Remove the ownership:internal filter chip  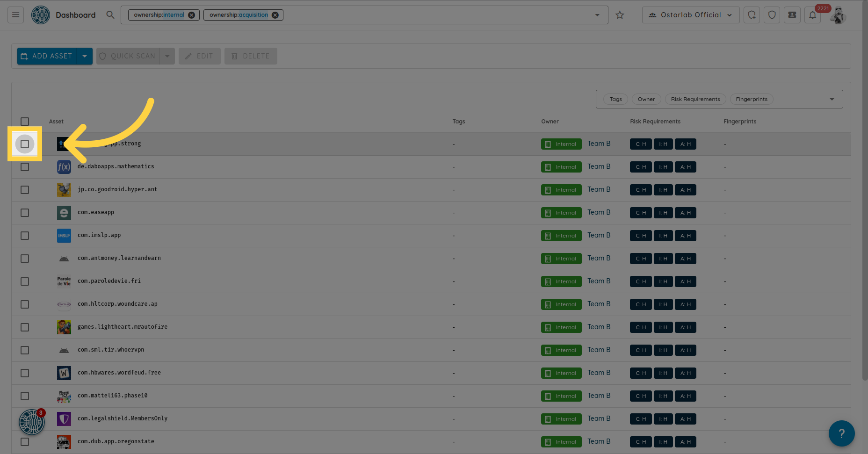[192, 15]
